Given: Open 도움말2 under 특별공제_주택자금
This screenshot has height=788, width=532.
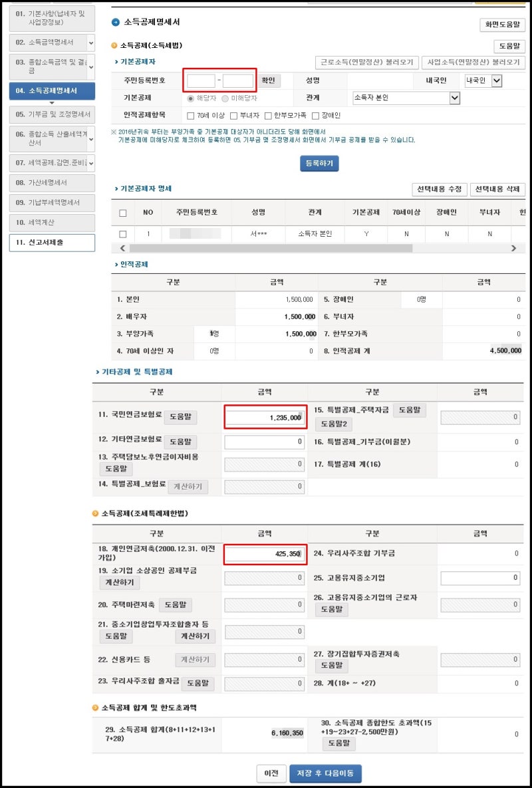Looking at the screenshot, I should 334,425.
